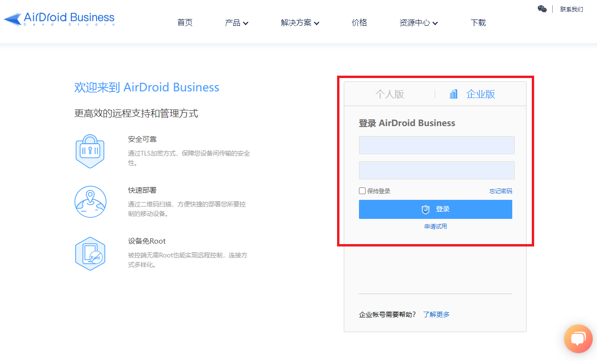Focus the password input field
Image resolution: width=597 pixels, height=364 pixels.
(x=437, y=170)
